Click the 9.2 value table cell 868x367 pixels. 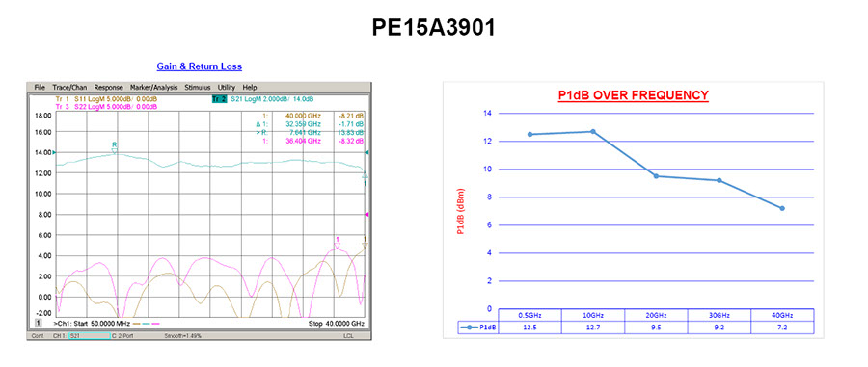point(719,328)
